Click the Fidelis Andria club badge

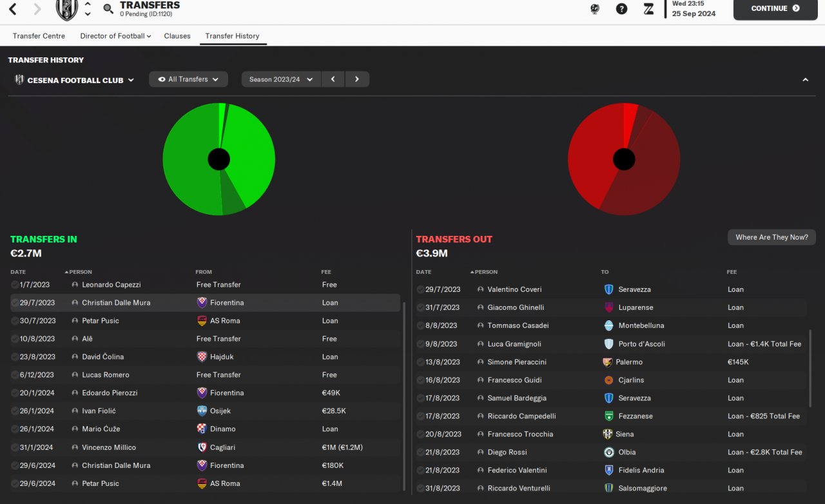click(608, 470)
